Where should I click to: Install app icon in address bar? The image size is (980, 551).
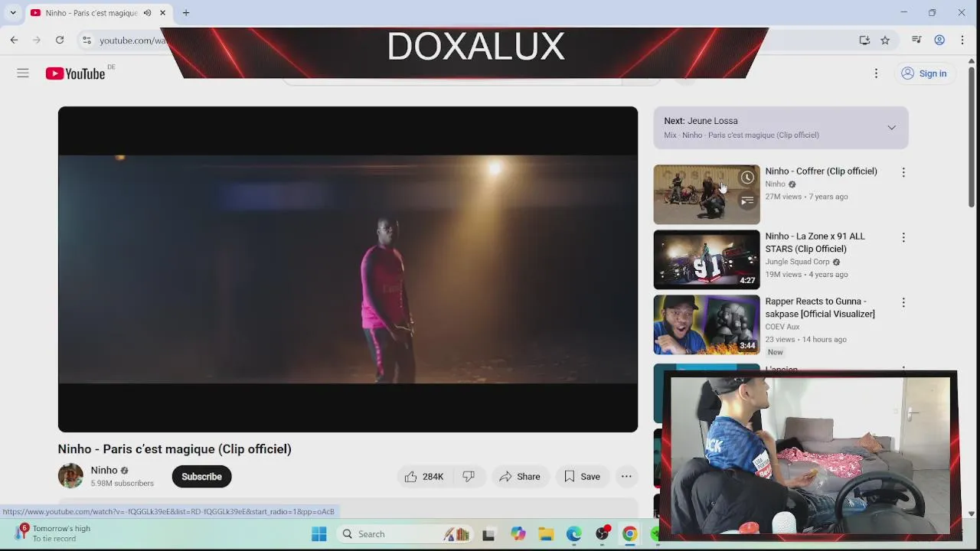coord(864,40)
